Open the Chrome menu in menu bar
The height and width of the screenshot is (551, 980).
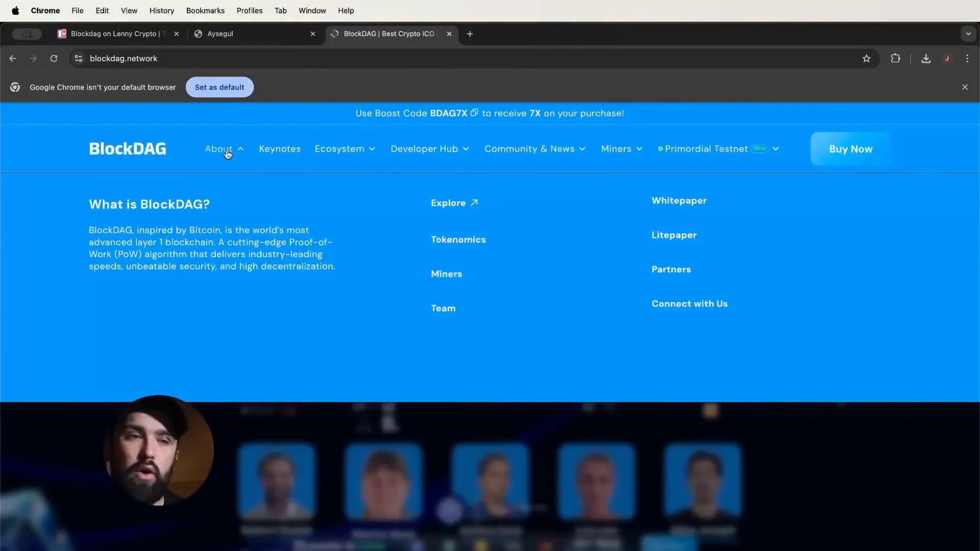pos(45,11)
